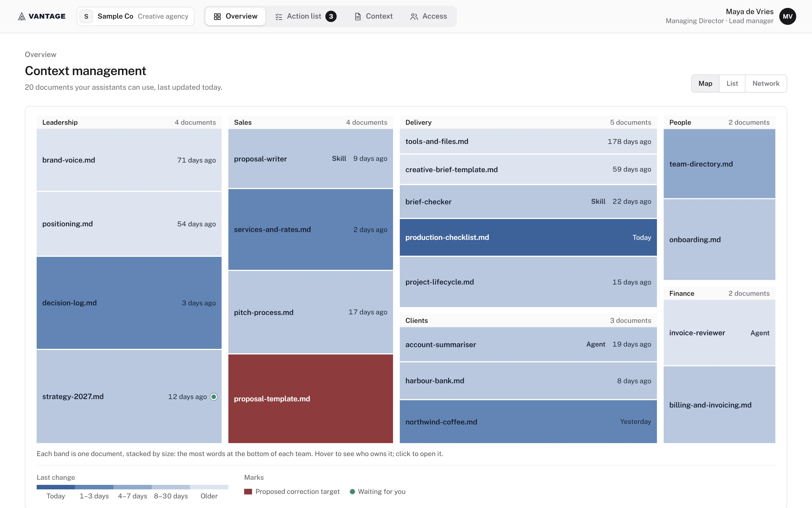Open team-directory.md band
The width and height of the screenshot is (812, 508).
pos(720,164)
